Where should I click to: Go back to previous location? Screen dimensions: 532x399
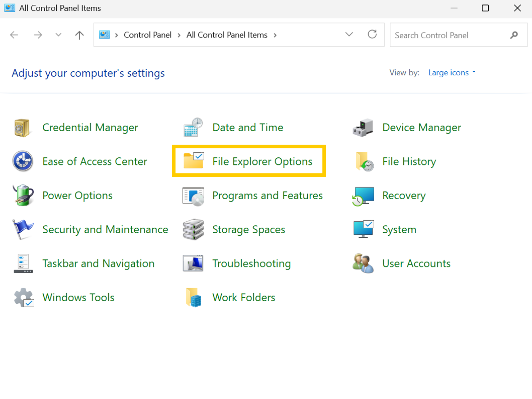point(14,35)
